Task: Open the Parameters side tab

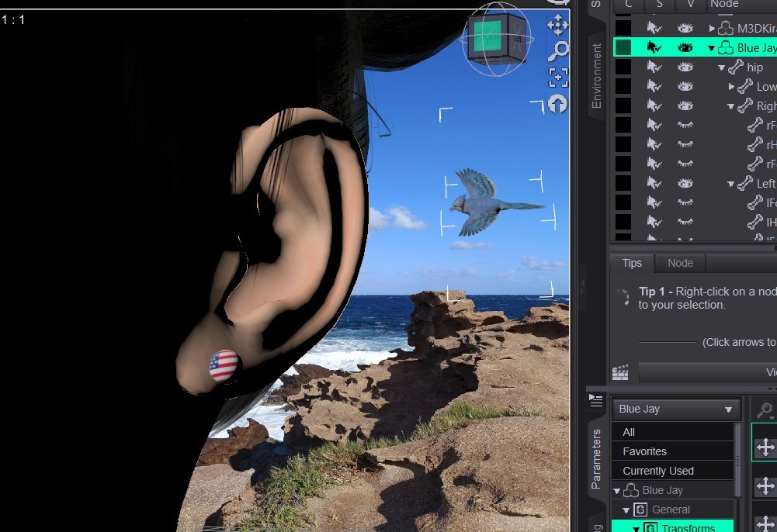Action: (x=596, y=459)
